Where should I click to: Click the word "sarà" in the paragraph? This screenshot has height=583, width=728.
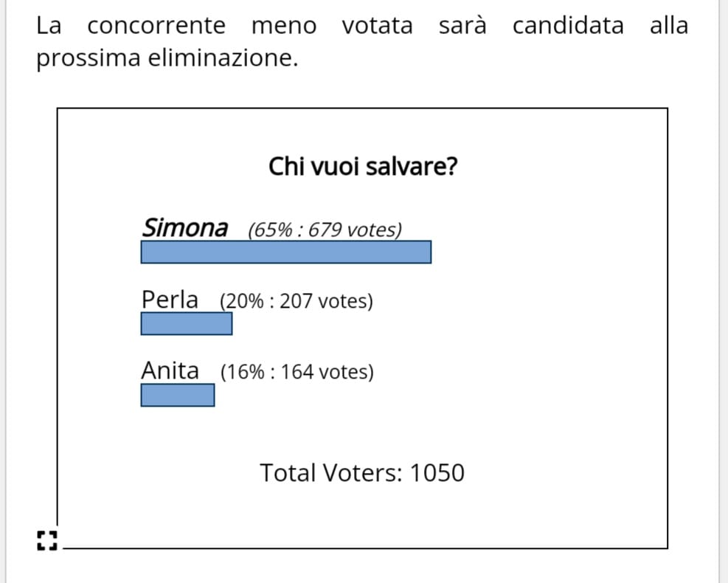[x=462, y=26]
